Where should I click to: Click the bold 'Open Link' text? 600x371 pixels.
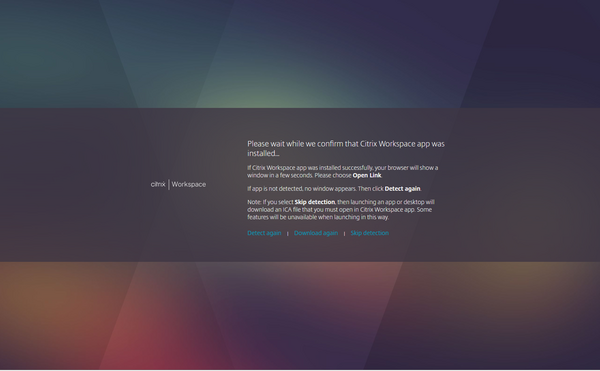point(367,175)
